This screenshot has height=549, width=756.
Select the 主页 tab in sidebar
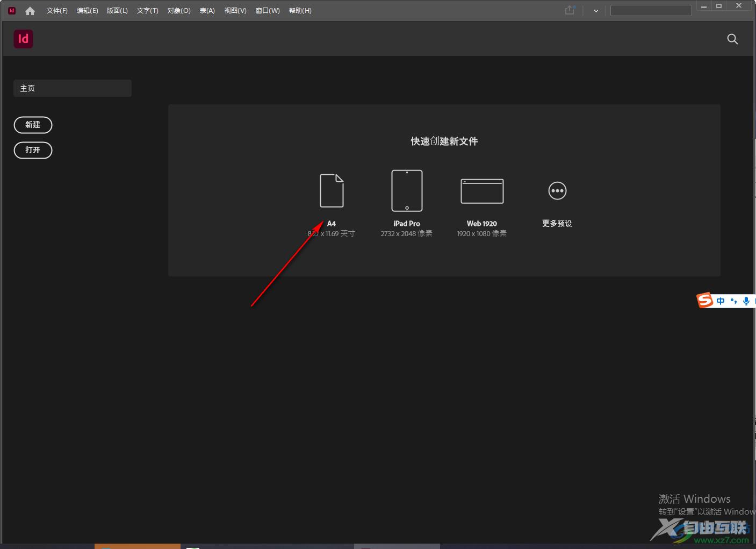[73, 88]
